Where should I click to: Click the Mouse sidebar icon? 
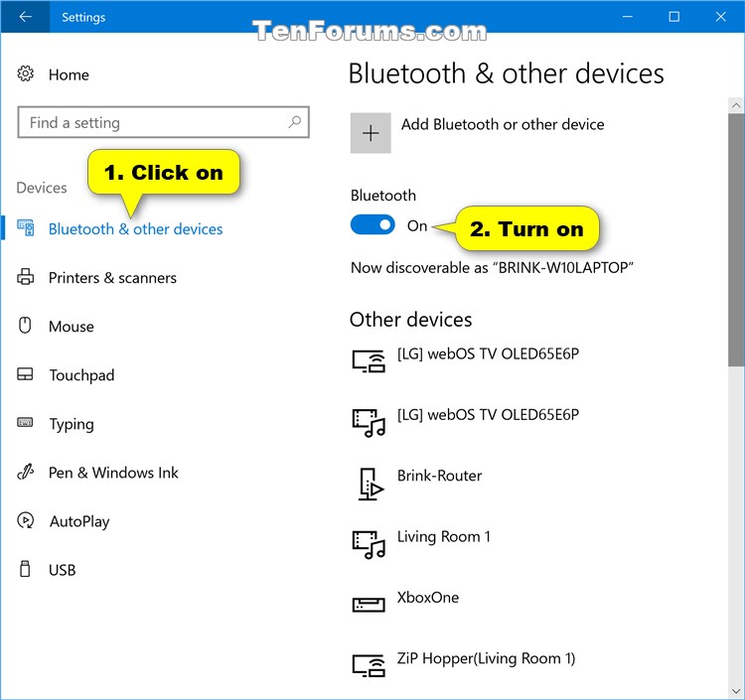(25, 326)
